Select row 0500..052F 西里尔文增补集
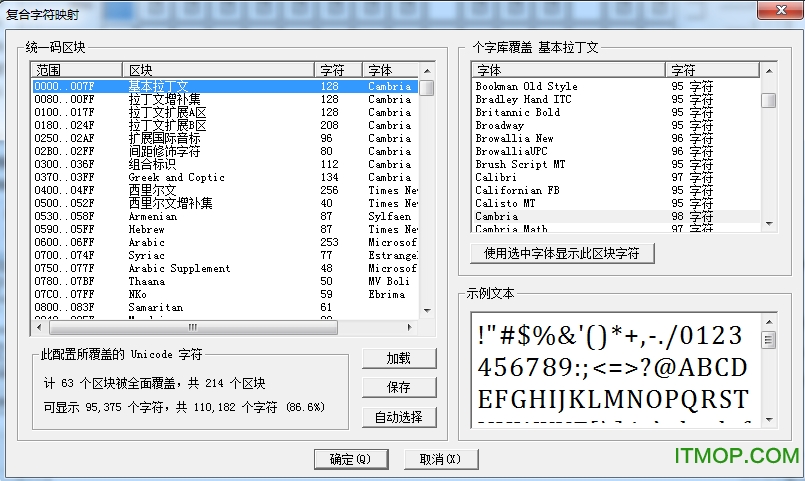The height and width of the screenshot is (481, 805). [x=225, y=203]
